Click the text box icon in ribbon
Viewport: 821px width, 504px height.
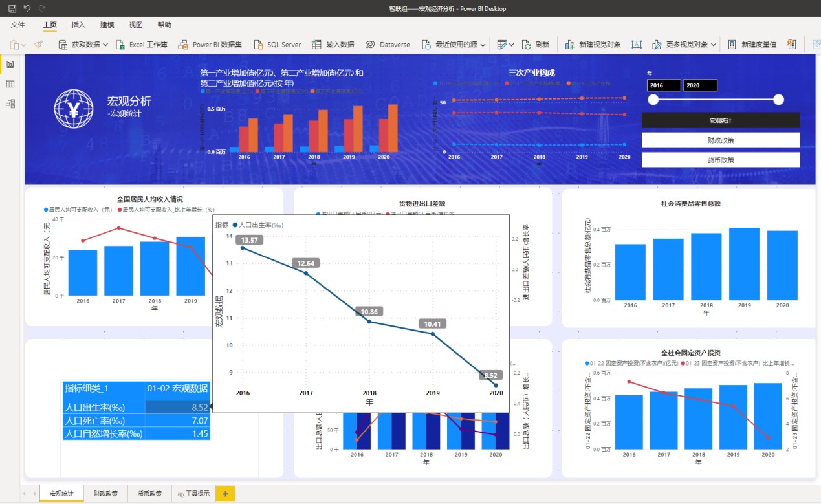tap(637, 45)
